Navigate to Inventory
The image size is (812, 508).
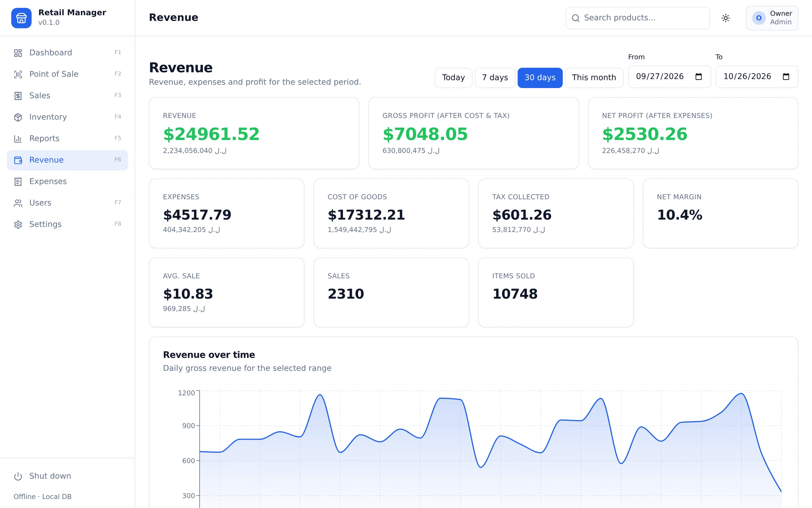click(x=67, y=117)
